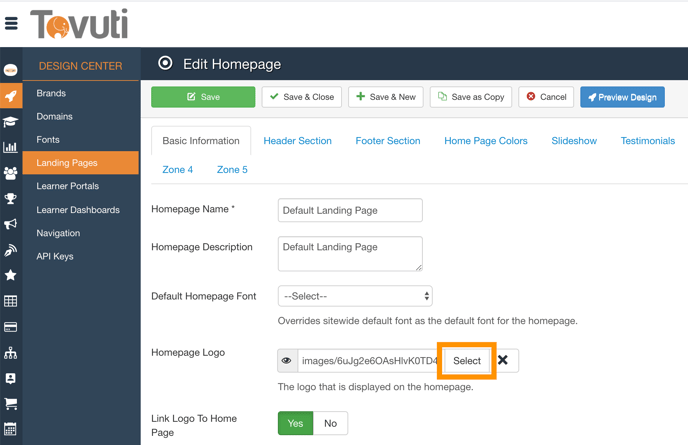The height and width of the screenshot is (445, 688).
Task: Click the green Save button
Action: point(203,97)
